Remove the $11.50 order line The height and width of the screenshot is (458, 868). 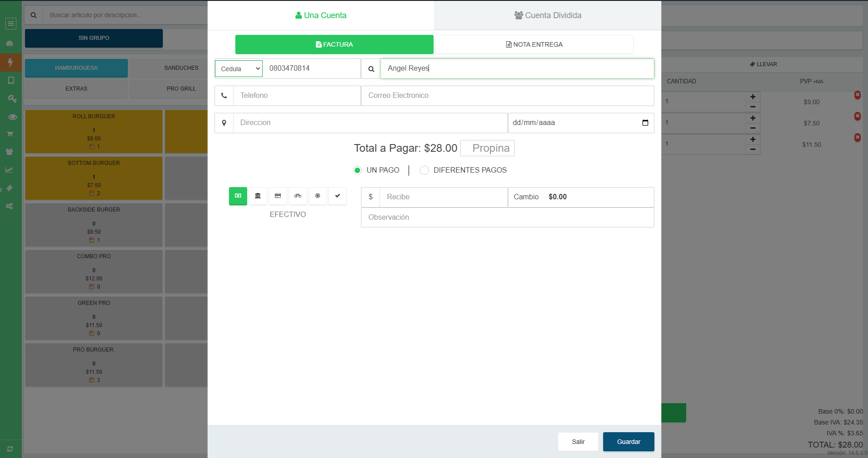tap(857, 137)
